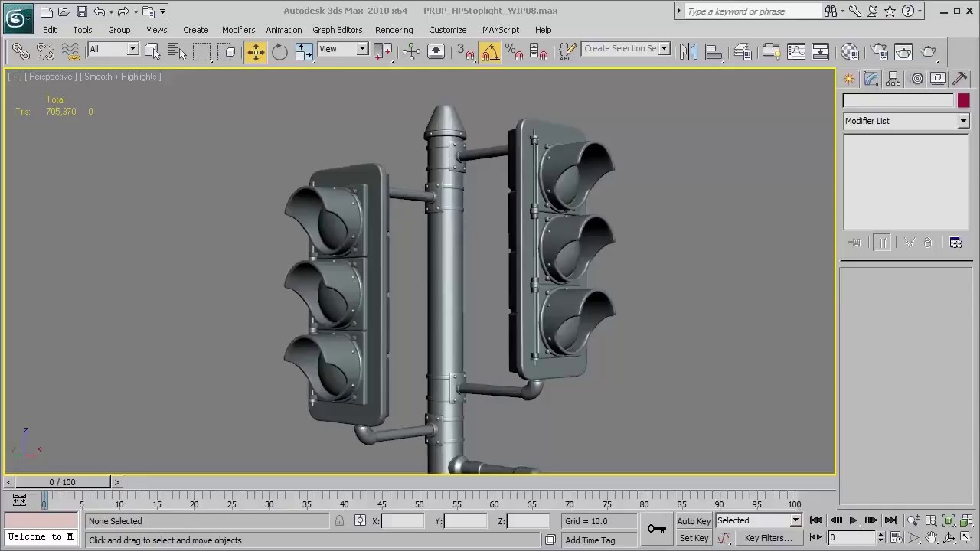
Task: Click the Set Key button
Action: tap(694, 538)
